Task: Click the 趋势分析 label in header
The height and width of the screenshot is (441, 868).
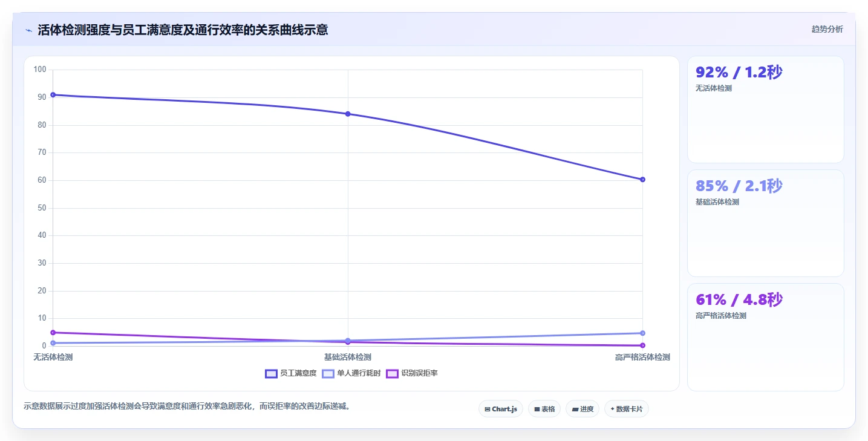Action: 827,30
